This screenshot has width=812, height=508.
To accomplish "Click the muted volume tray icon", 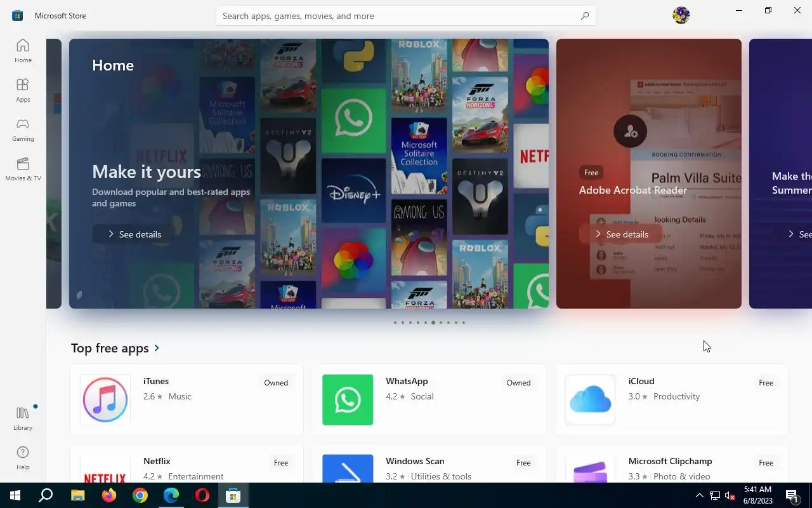I will [730, 495].
